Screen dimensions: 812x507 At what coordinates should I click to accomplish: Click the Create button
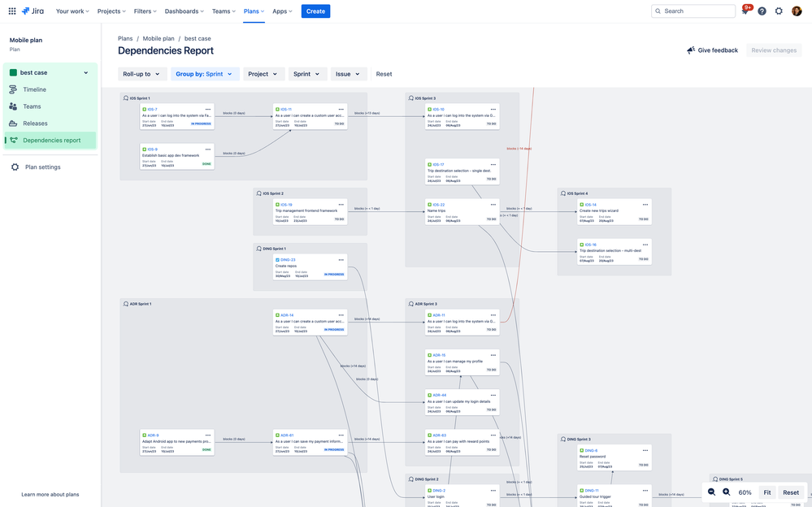click(x=315, y=11)
